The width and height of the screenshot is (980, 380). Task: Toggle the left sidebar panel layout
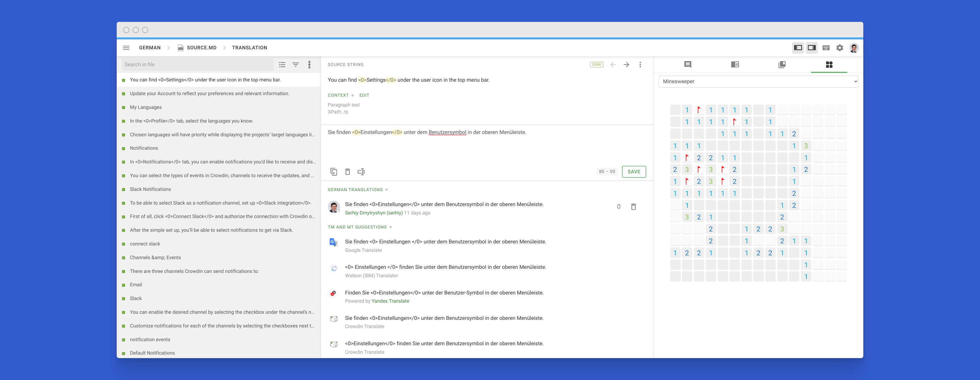(798, 48)
